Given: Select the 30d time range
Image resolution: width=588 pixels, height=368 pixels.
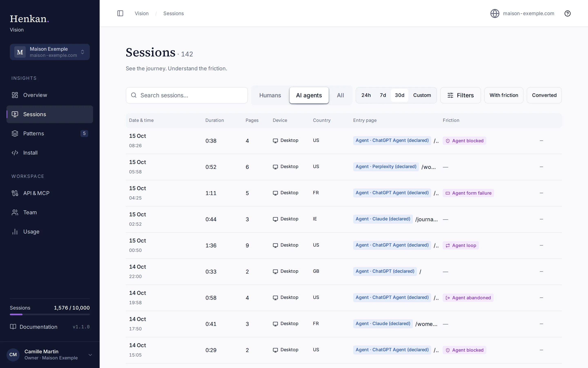Looking at the screenshot, I should 399,95.
